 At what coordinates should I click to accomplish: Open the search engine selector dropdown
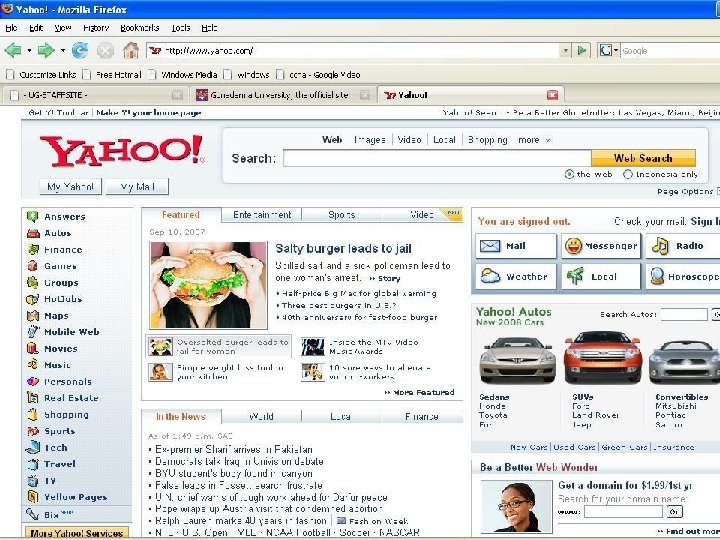tap(615, 50)
